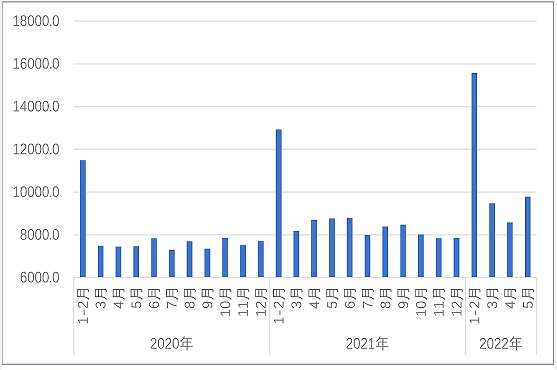Select the 2020年 10月 bar

click(x=225, y=257)
